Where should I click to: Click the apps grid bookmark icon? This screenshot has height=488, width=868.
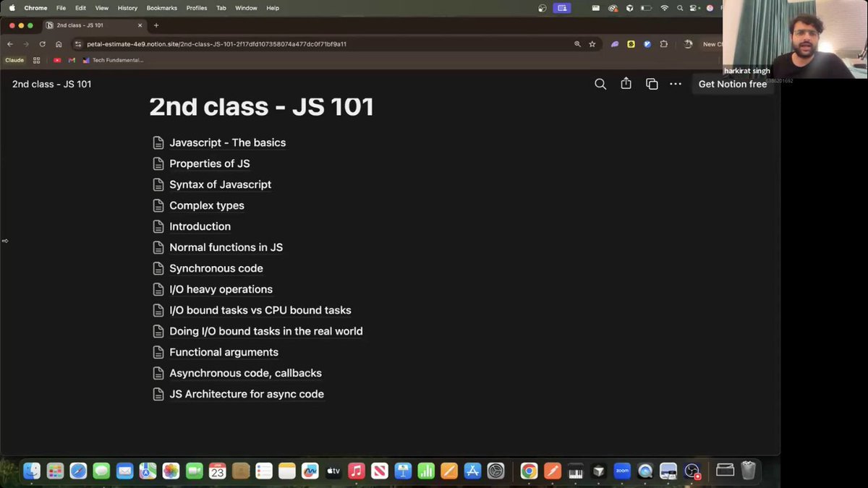(x=36, y=60)
